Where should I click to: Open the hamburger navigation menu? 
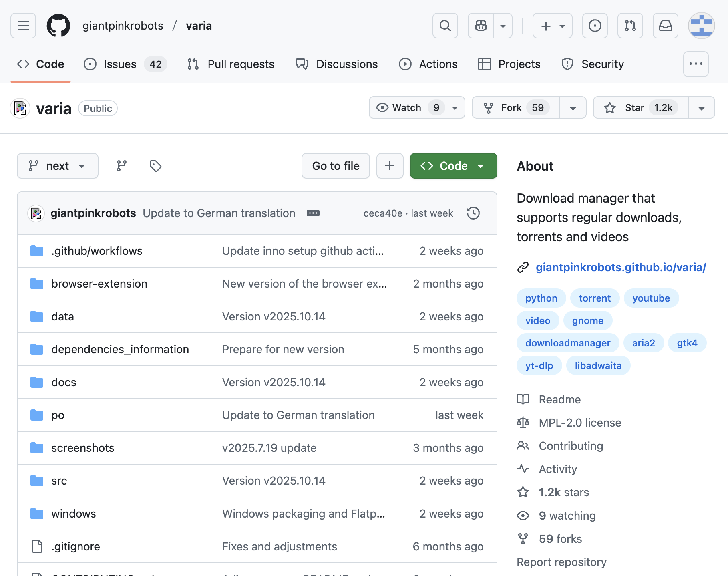click(x=23, y=26)
